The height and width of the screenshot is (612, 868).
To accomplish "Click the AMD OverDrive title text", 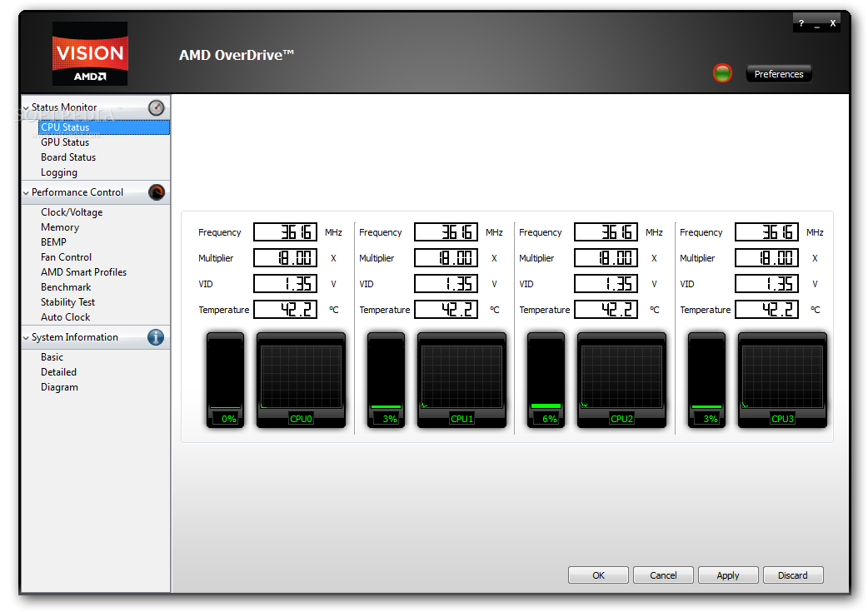I will click(237, 55).
